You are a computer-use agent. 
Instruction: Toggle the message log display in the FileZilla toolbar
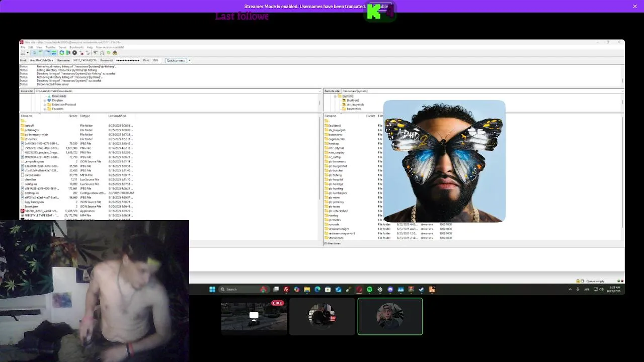pyautogui.click(x=35, y=53)
